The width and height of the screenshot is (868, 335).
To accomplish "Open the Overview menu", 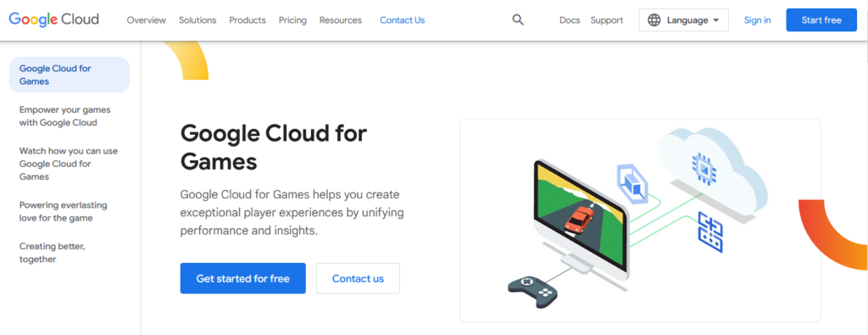I will (x=146, y=20).
